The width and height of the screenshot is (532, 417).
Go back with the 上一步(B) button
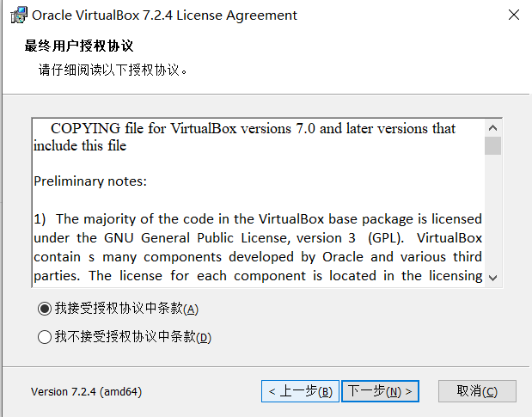(x=300, y=391)
